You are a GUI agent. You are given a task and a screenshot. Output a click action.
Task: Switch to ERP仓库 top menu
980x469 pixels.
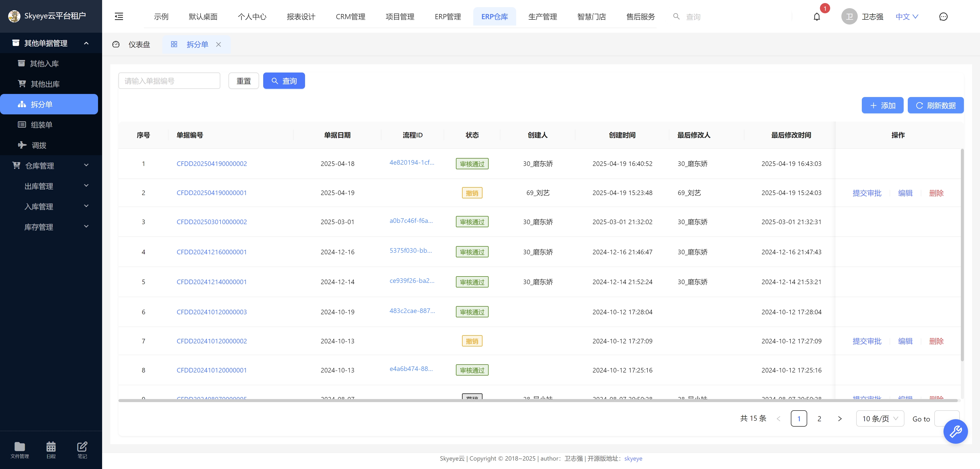coord(494,16)
